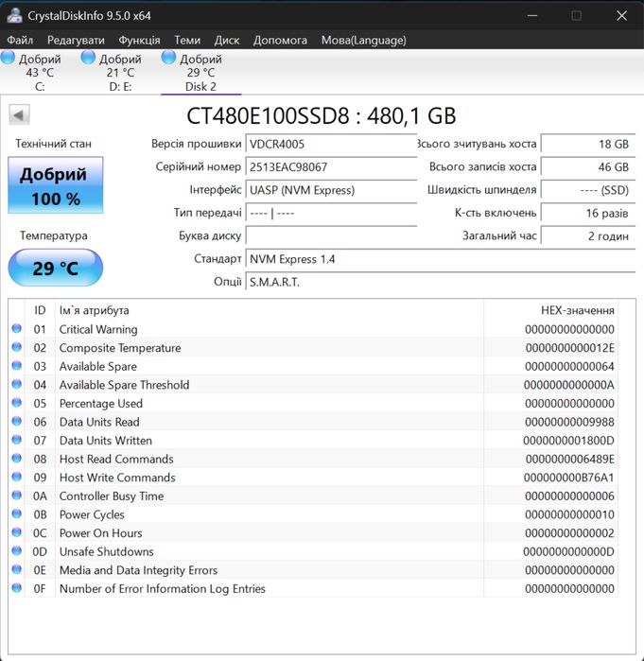This screenshot has width=644, height=661.
Task: Click status dot for Host Read Commands
Action: (17, 459)
